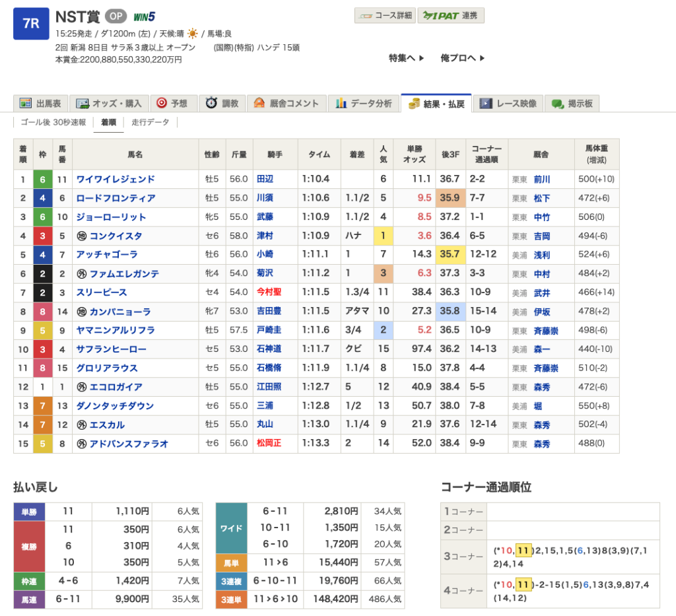This screenshot has height=616, width=676.
Task: Open the 調教 tab
Action: (222, 104)
